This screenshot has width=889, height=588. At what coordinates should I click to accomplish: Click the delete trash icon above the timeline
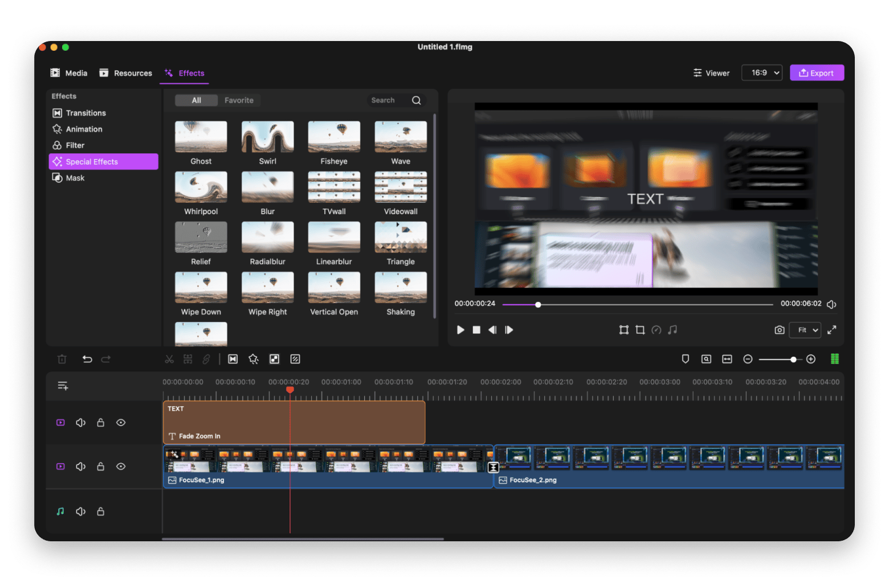coord(62,359)
